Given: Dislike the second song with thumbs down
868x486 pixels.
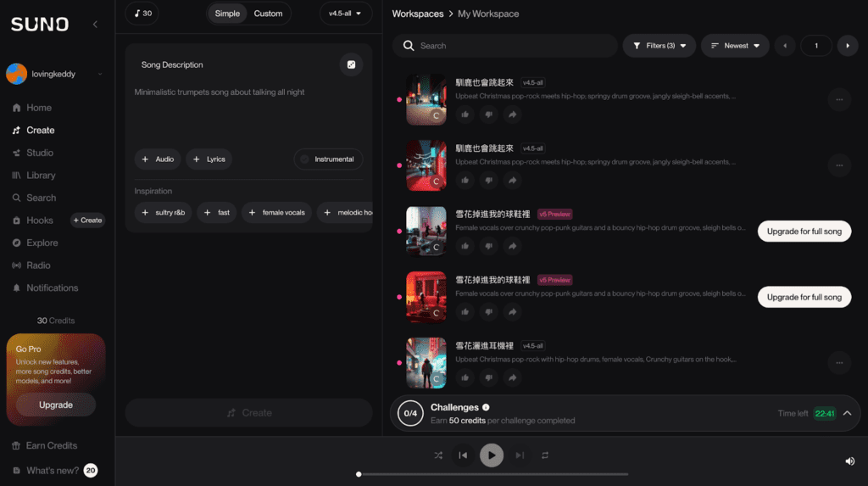Looking at the screenshot, I should coord(488,180).
